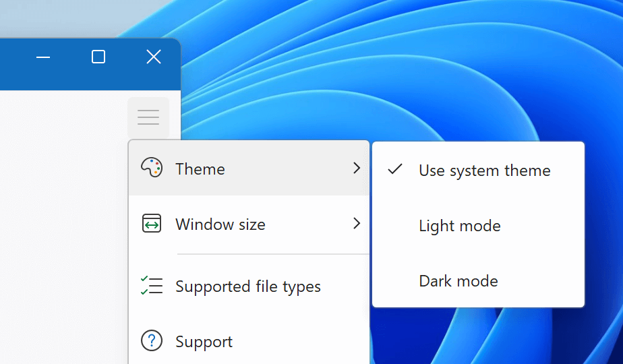The height and width of the screenshot is (364, 623).
Task: Minimize the application window
Action: coord(43,57)
